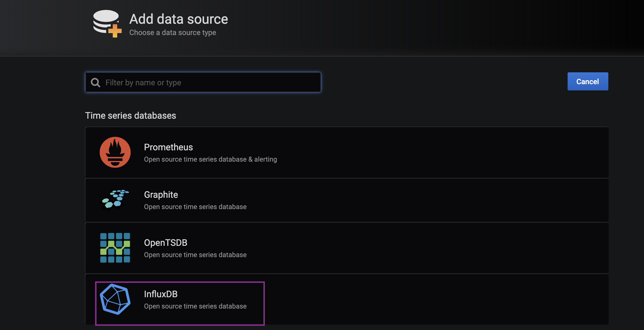Screen dimensions: 644x330
Task: Select the Prometheus data source title
Action: coord(168,147)
